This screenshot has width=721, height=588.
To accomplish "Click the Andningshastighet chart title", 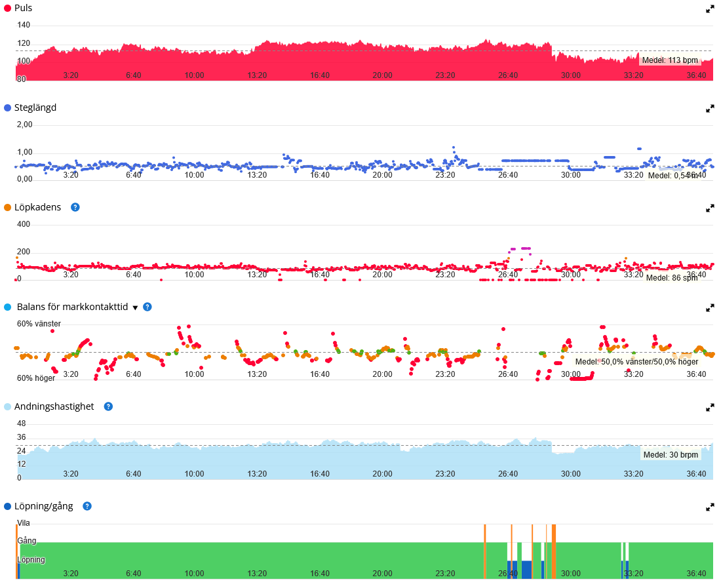I will [x=54, y=406].
